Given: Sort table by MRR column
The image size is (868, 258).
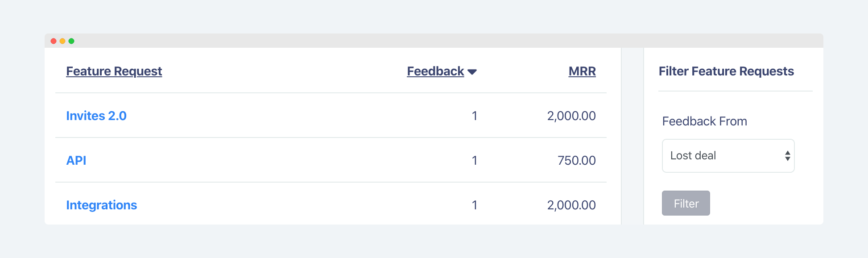Looking at the screenshot, I should [582, 71].
